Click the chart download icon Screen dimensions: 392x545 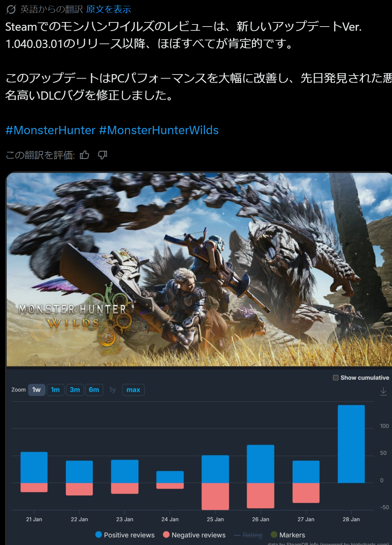(x=383, y=391)
